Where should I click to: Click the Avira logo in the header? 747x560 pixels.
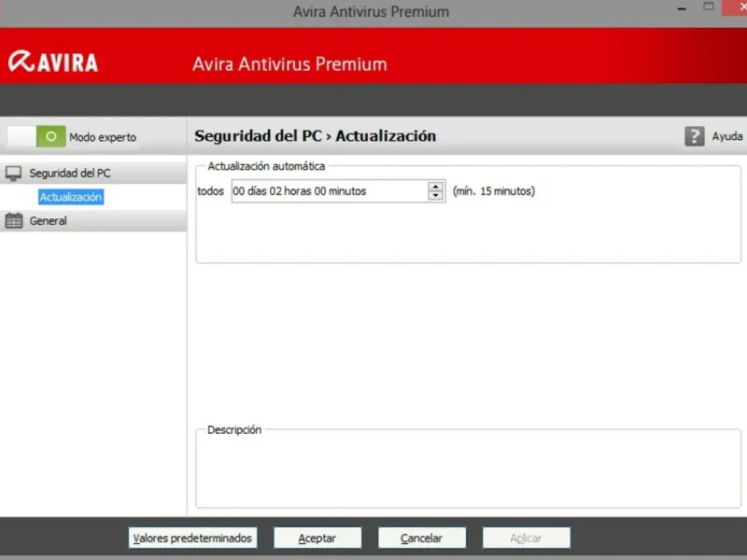[53, 62]
